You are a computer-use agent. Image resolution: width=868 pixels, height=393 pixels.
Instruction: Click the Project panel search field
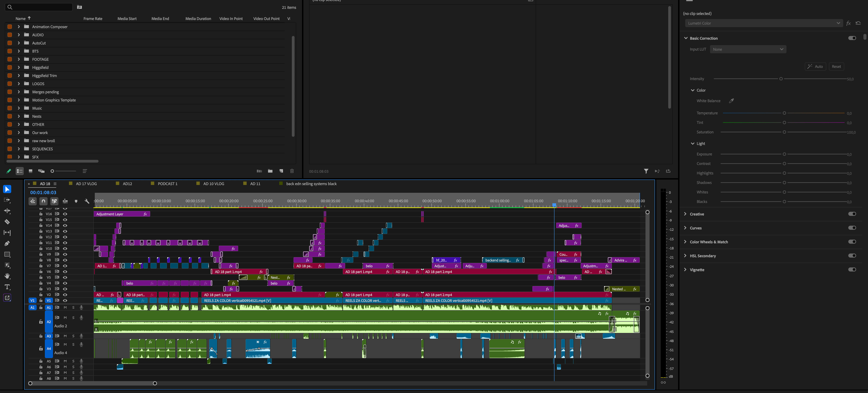[x=39, y=7]
